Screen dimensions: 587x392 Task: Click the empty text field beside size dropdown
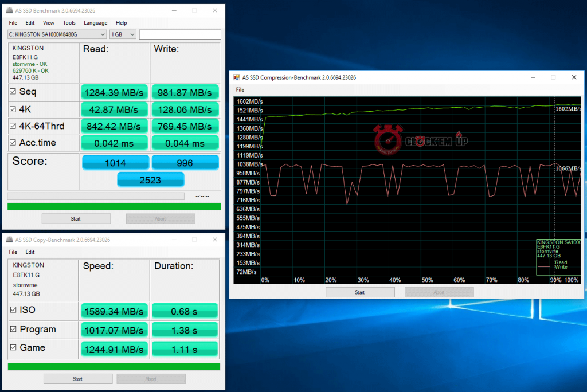[179, 35]
